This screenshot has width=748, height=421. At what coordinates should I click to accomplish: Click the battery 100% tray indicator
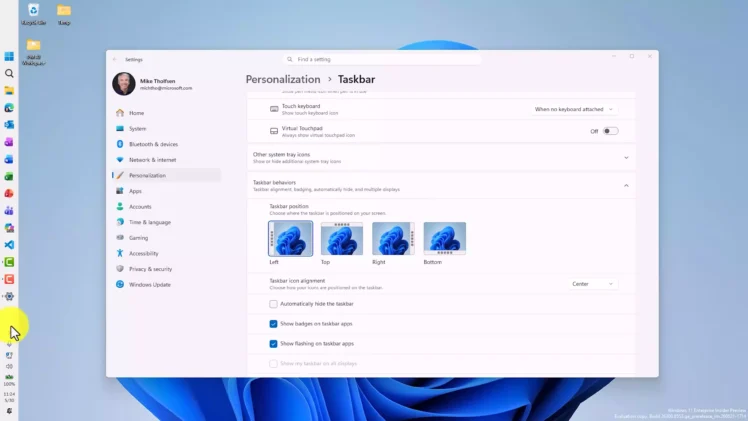pyautogui.click(x=9, y=380)
